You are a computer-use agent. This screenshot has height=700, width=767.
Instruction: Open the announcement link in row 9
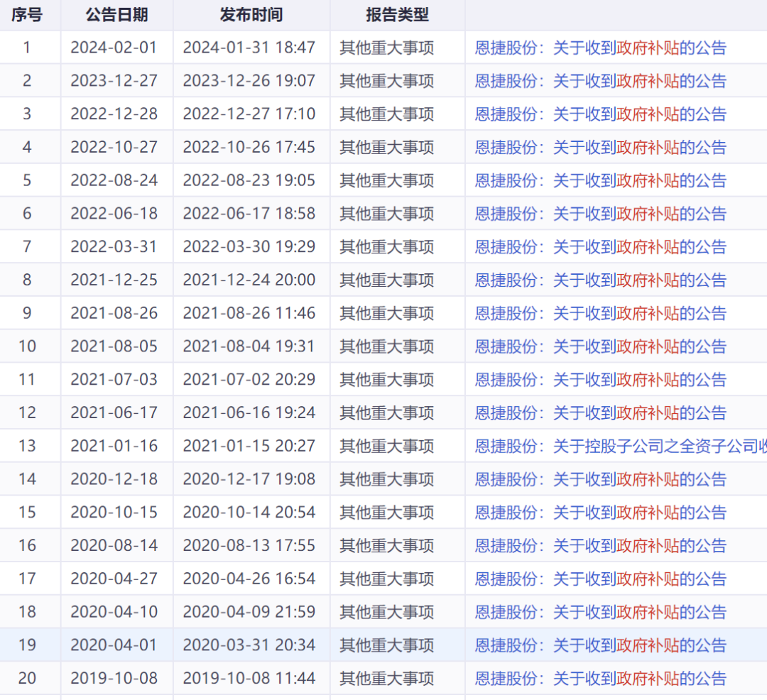point(601,313)
